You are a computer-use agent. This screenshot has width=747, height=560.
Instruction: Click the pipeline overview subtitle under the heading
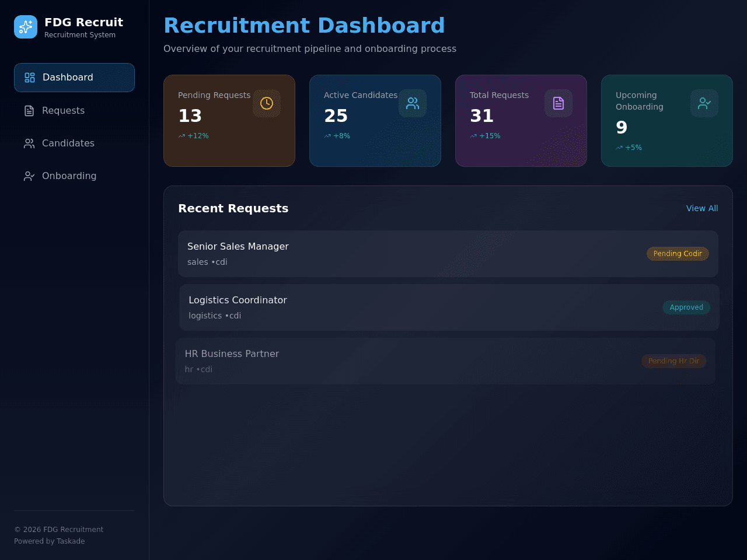pyautogui.click(x=310, y=49)
